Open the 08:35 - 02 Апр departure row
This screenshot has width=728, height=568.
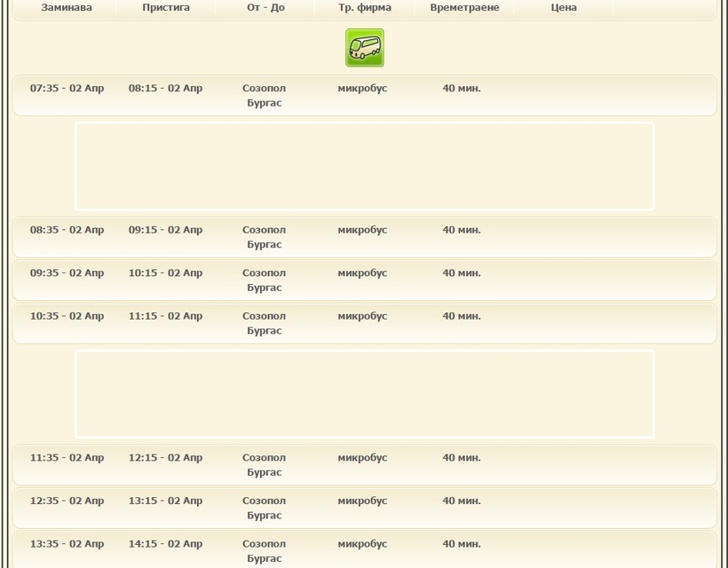[67, 230]
